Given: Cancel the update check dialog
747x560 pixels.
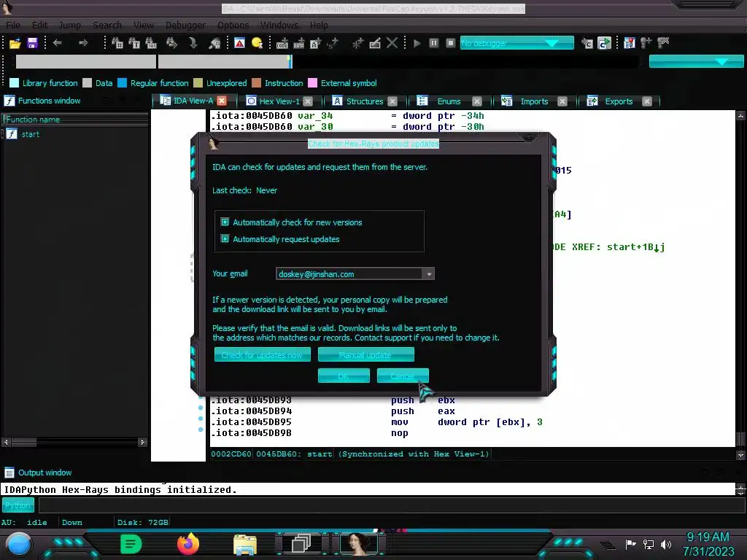Looking at the screenshot, I should 403,376.
